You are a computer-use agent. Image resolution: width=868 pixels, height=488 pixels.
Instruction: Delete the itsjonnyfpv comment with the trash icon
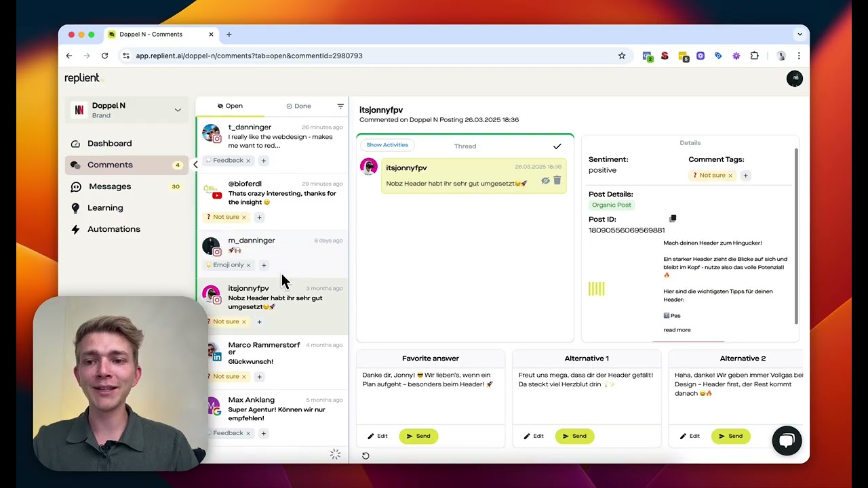tap(557, 180)
